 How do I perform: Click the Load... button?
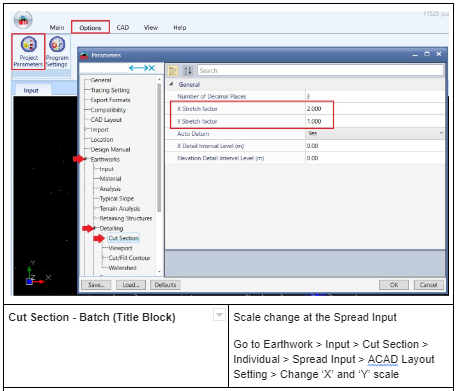pyautogui.click(x=131, y=285)
